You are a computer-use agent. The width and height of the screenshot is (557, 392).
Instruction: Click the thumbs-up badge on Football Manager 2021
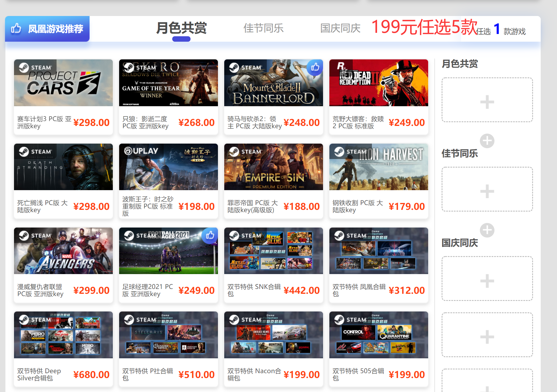click(210, 236)
